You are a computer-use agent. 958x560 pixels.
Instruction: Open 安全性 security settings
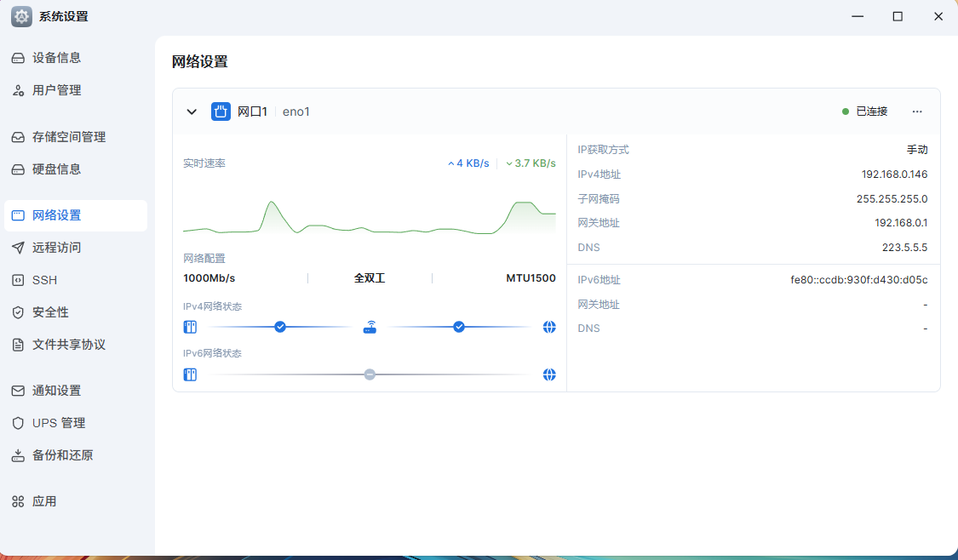(x=53, y=311)
